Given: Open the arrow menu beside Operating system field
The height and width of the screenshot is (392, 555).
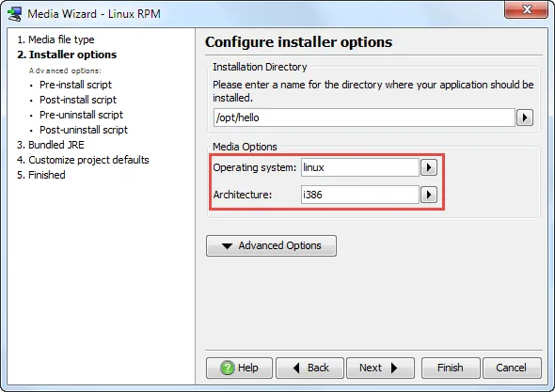Looking at the screenshot, I should (429, 167).
